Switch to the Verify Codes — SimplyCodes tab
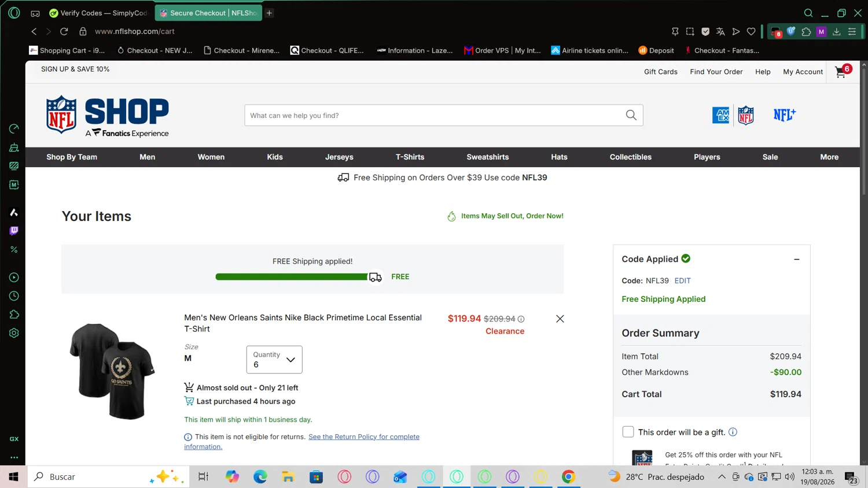 point(98,13)
